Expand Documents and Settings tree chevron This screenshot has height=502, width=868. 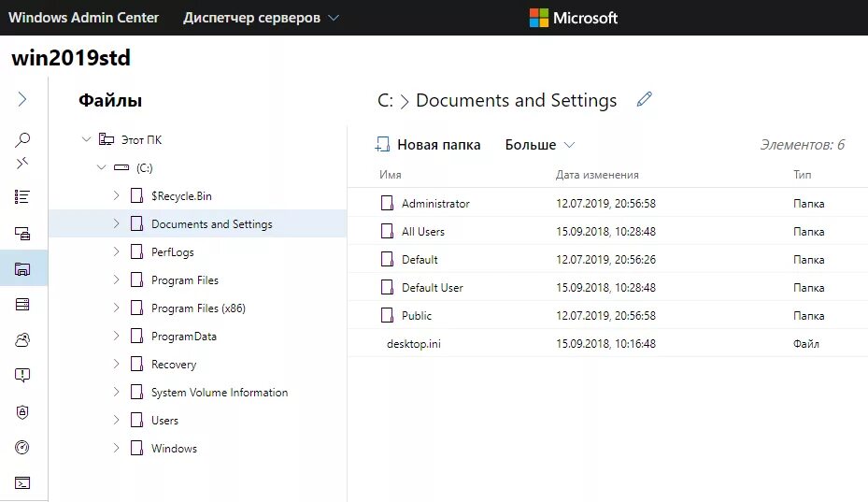click(116, 223)
